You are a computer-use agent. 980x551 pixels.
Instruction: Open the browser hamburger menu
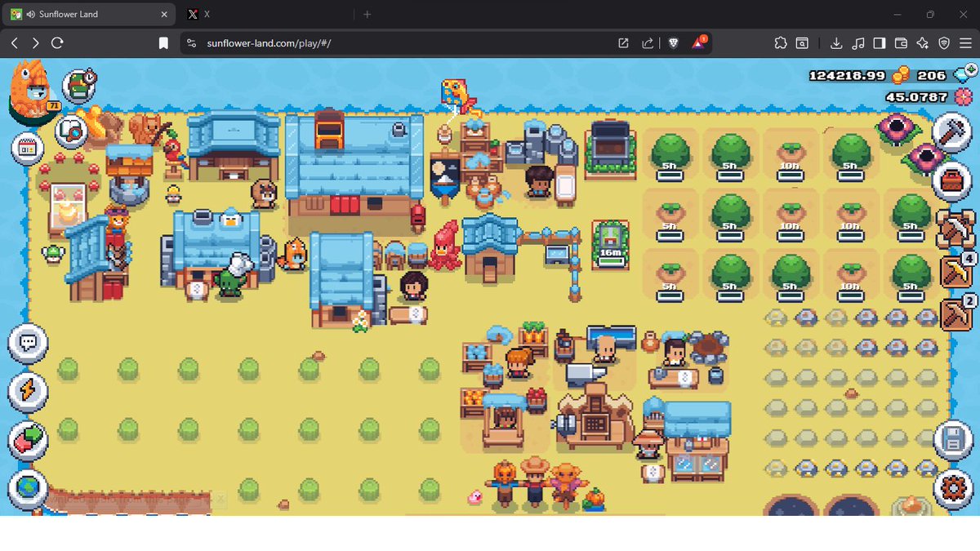point(965,43)
